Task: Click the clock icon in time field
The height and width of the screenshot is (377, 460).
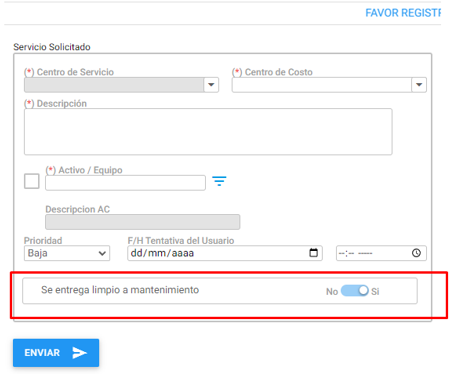Action: [416, 253]
